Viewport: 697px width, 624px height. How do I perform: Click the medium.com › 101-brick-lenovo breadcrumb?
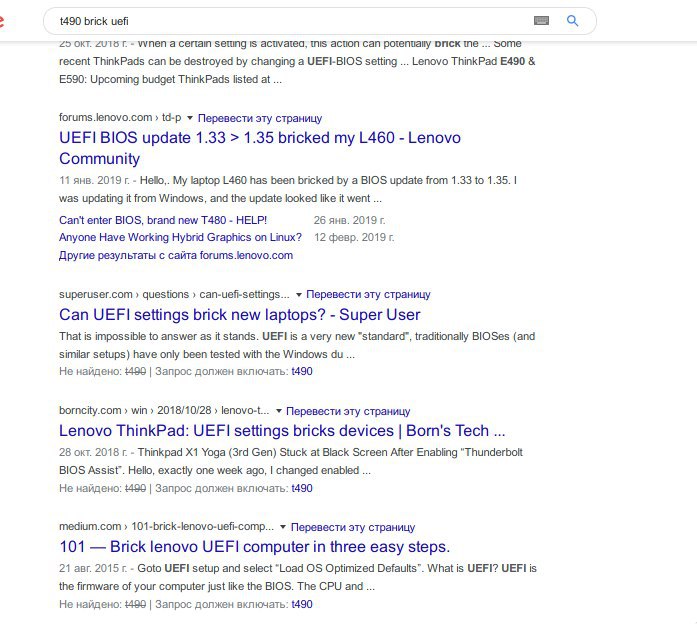(x=167, y=526)
